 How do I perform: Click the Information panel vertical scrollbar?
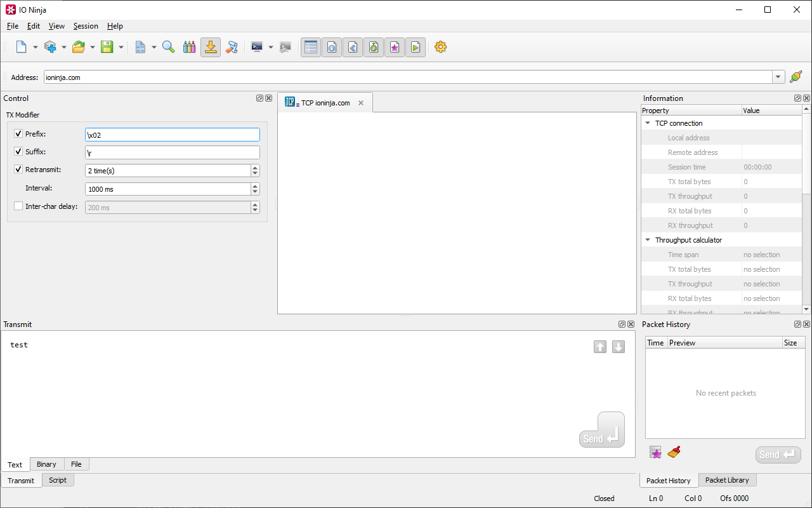click(x=807, y=210)
